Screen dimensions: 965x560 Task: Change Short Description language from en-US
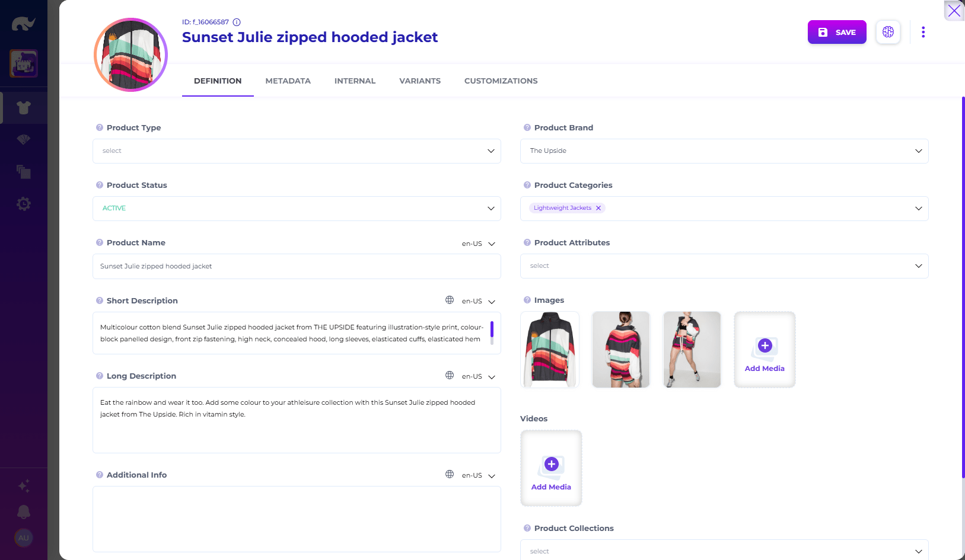[x=478, y=301]
